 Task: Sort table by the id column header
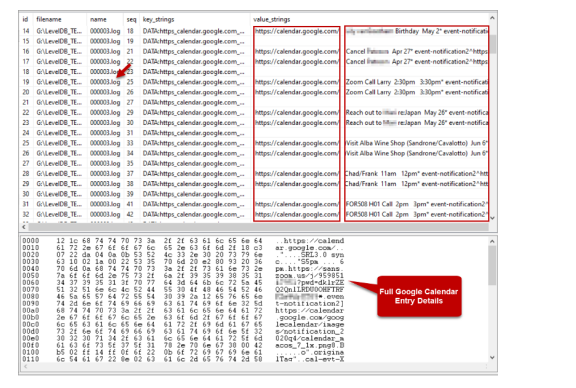pos(25,19)
